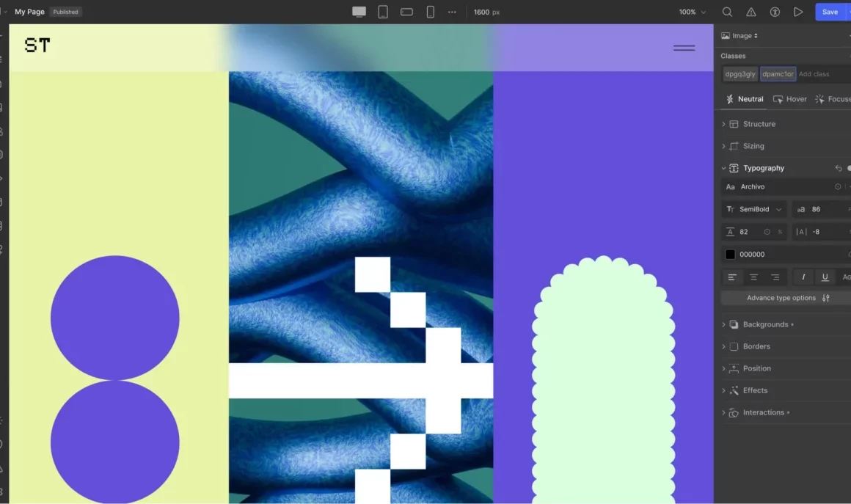Toggle underline text decoration
The image size is (851, 504).
[825, 277]
